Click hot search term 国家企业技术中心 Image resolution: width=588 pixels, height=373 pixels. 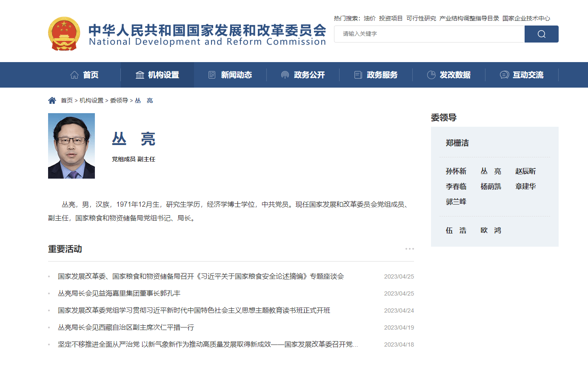click(x=526, y=18)
